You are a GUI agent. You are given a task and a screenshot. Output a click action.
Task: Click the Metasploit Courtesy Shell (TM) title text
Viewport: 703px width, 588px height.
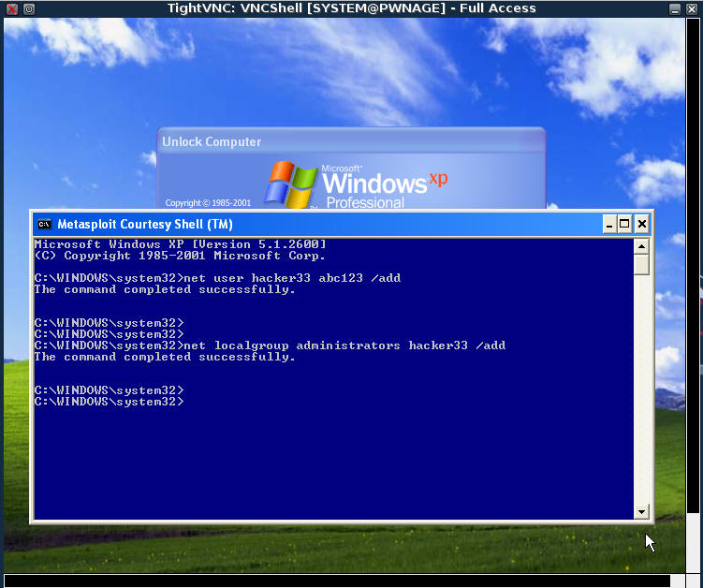click(x=145, y=224)
